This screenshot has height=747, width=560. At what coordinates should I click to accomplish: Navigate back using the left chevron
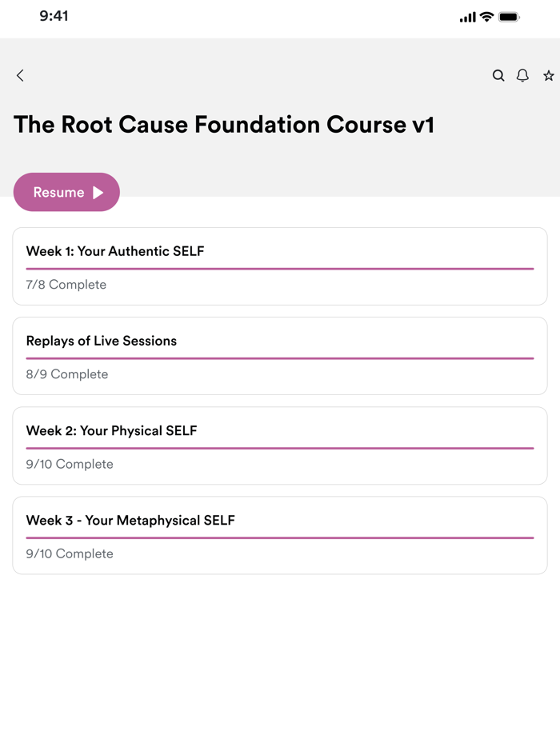[19, 75]
